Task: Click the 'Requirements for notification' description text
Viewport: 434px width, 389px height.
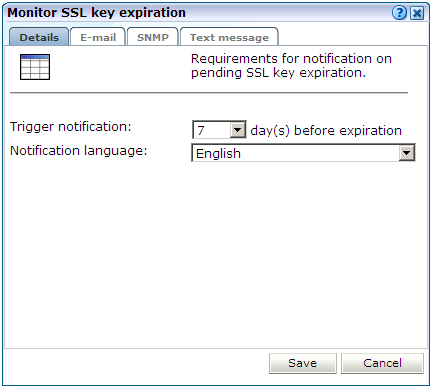Action: point(291,66)
